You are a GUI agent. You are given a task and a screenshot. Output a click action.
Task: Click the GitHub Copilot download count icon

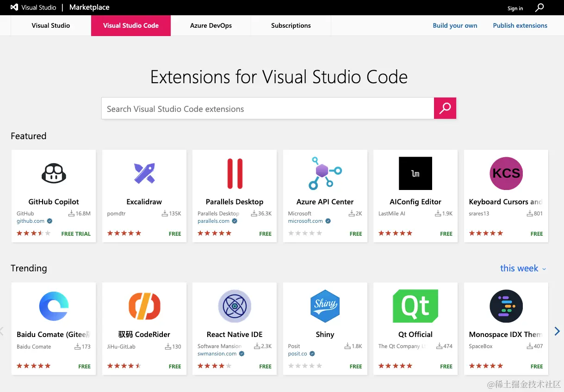[71, 214]
